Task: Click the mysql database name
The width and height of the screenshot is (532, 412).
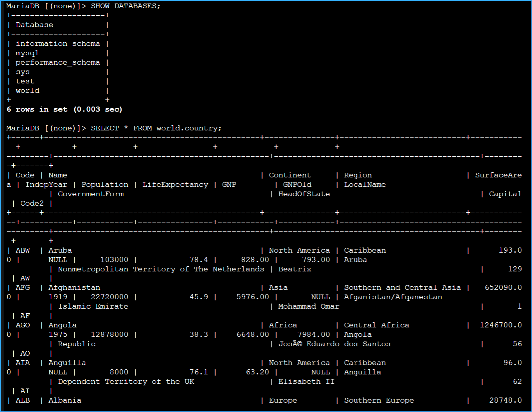Action: [x=27, y=53]
